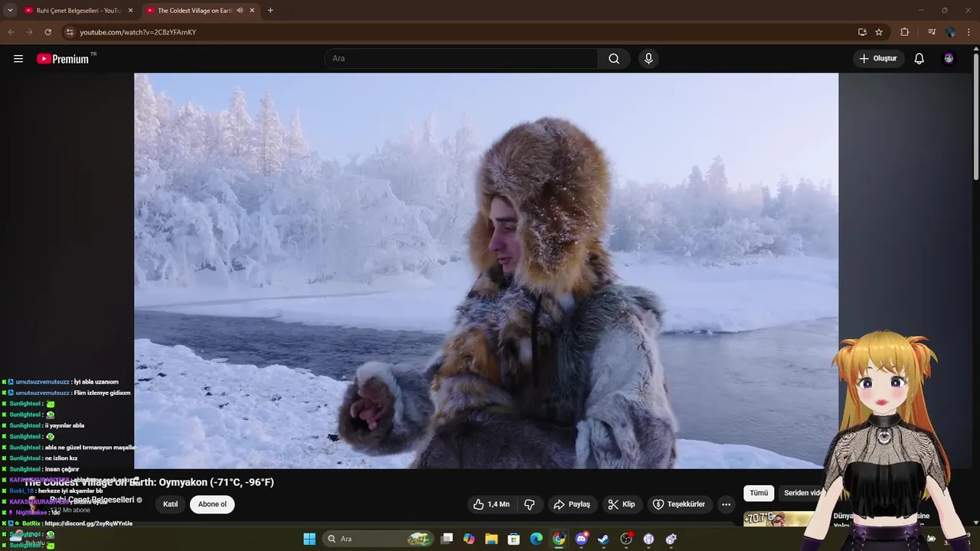The height and width of the screenshot is (551, 980).
Task: Create a clip with Klip button
Action: [621, 504]
